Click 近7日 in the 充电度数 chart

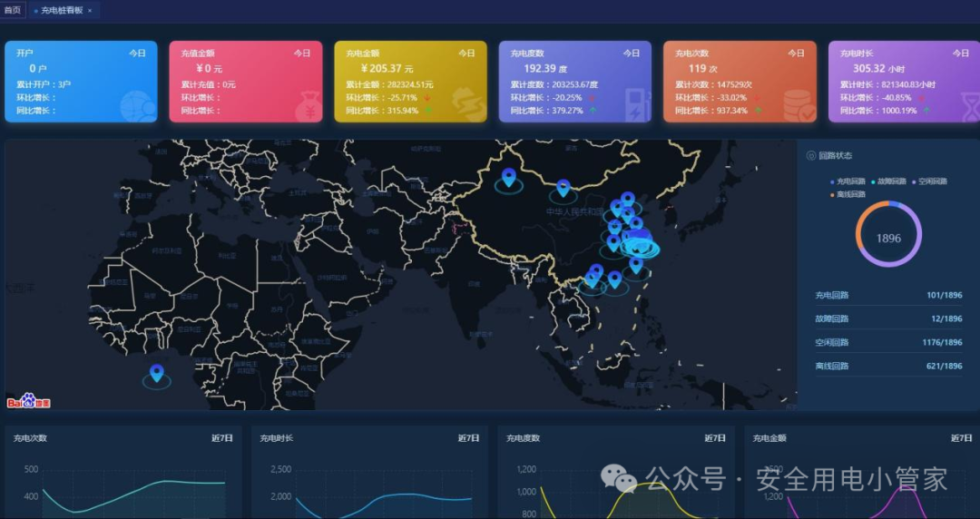coord(715,438)
